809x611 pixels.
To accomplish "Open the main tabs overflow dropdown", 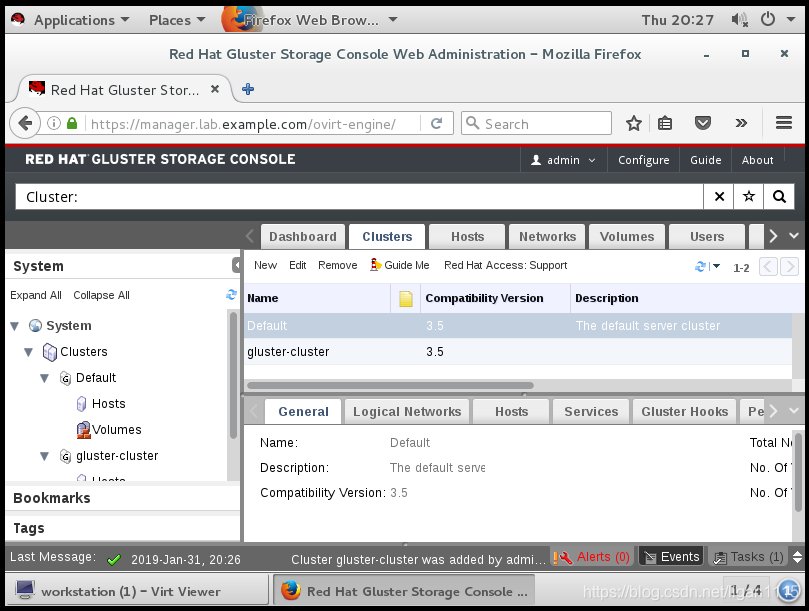I will 794,236.
